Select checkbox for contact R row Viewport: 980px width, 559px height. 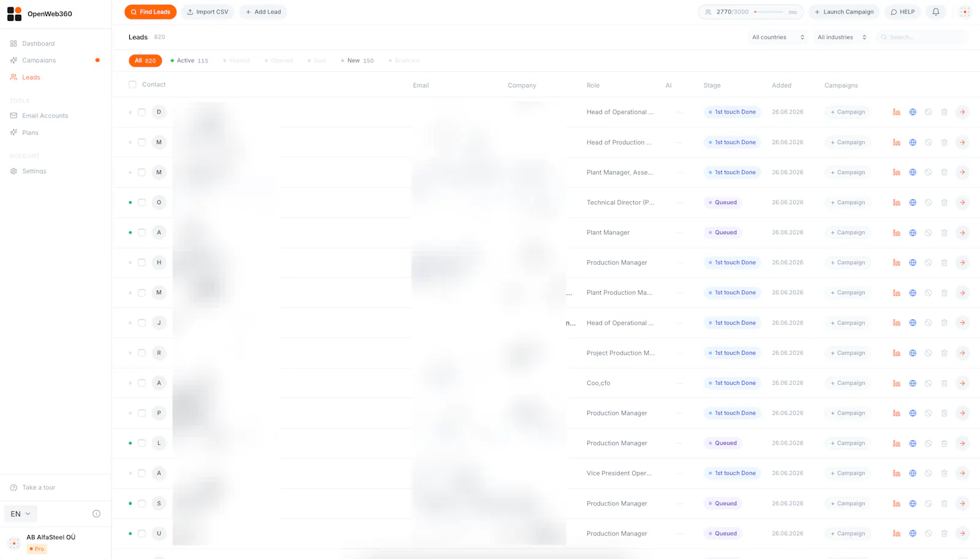click(x=141, y=353)
